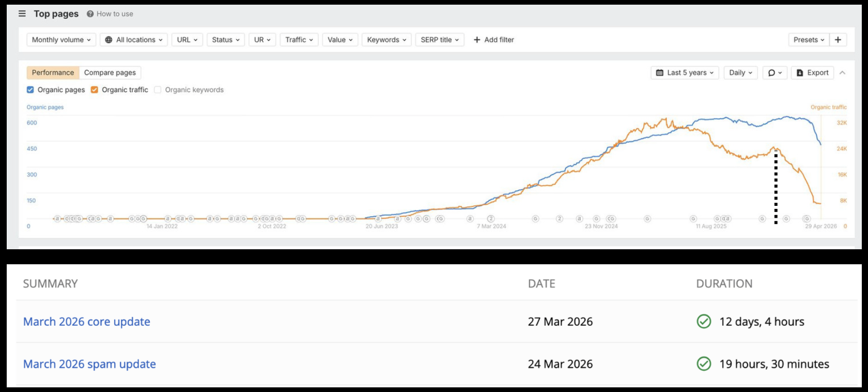The height and width of the screenshot is (392, 868).
Task: Switch to the Compare pages tab
Action: (x=110, y=73)
